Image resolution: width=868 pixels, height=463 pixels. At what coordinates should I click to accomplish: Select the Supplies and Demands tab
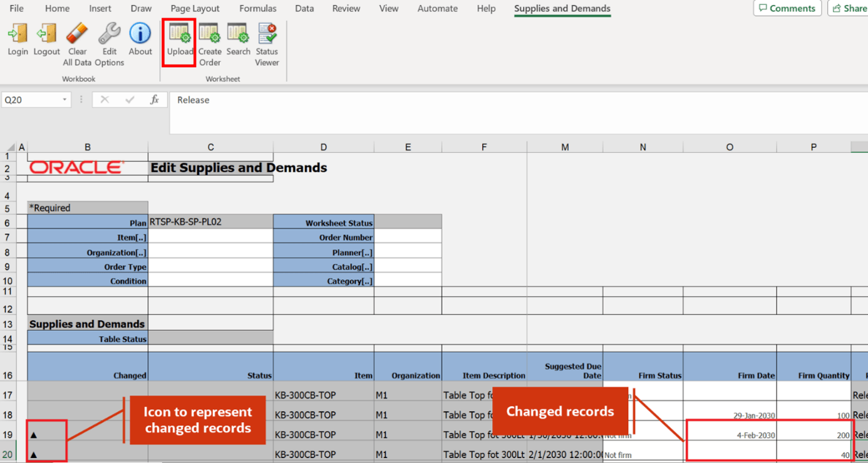click(x=562, y=9)
